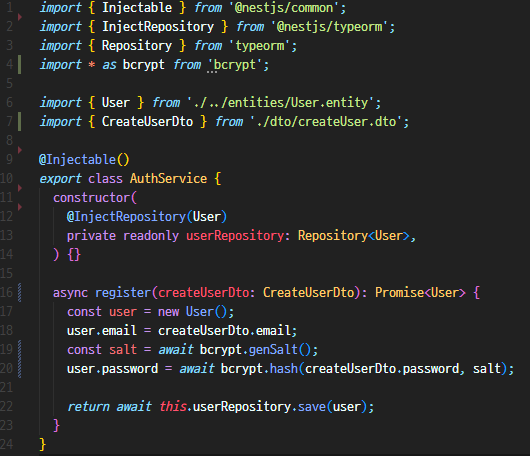Click line number 5 in the gutter
This screenshot has height=456, width=530.
click(x=9, y=83)
